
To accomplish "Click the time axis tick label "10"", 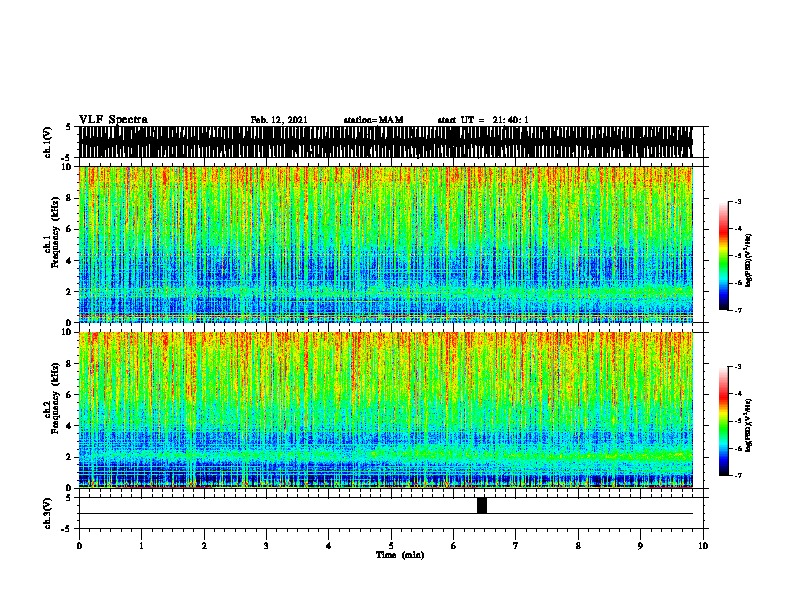I will [703, 545].
